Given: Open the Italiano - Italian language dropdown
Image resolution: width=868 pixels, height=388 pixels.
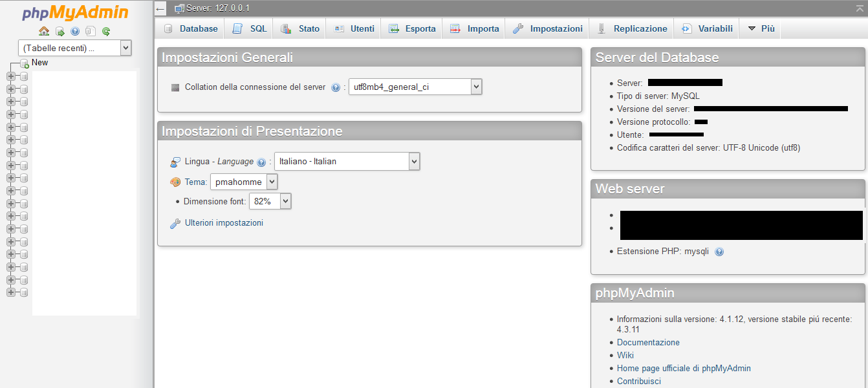Looking at the screenshot, I should click(347, 162).
